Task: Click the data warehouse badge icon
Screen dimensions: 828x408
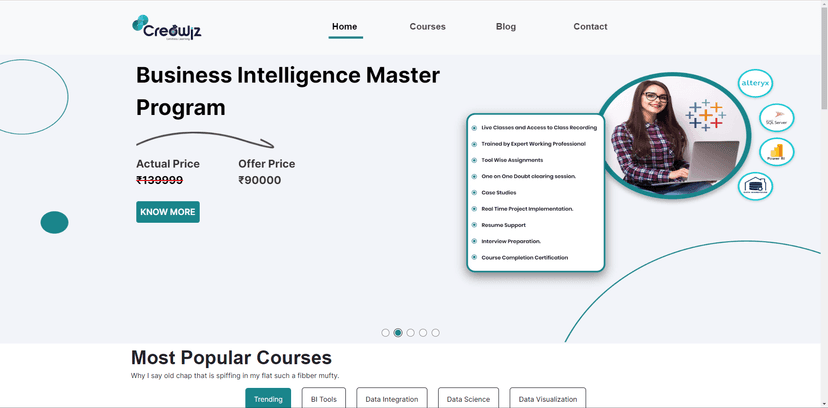Action: click(755, 186)
